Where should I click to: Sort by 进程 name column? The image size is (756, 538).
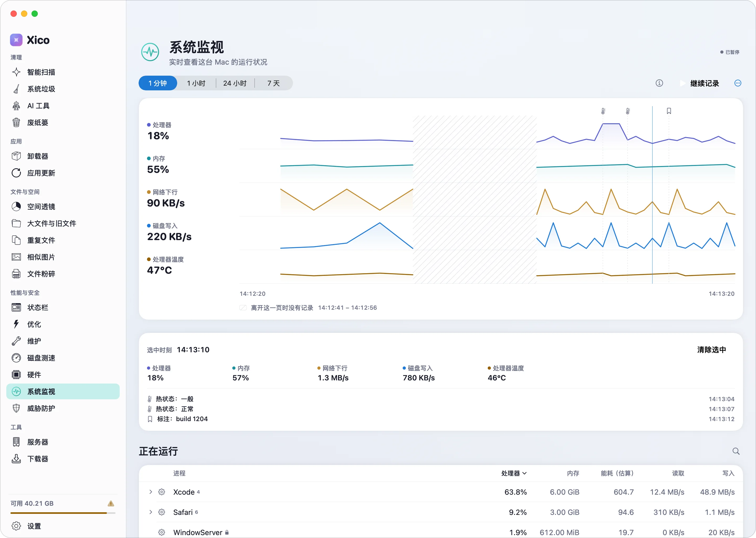pyautogui.click(x=179, y=474)
